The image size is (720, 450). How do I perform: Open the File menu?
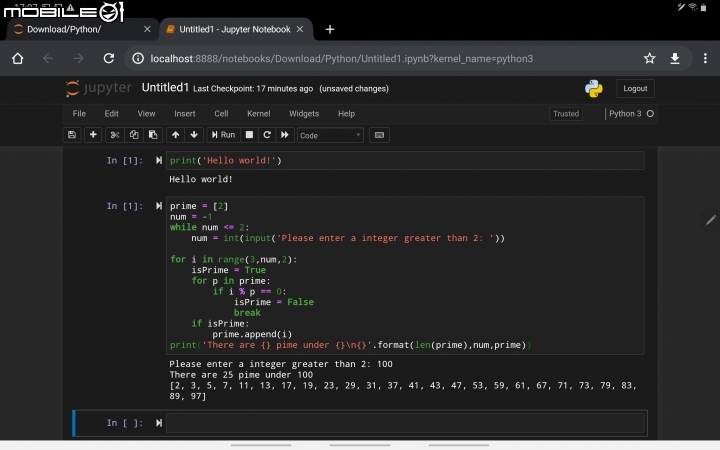pyautogui.click(x=79, y=113)
